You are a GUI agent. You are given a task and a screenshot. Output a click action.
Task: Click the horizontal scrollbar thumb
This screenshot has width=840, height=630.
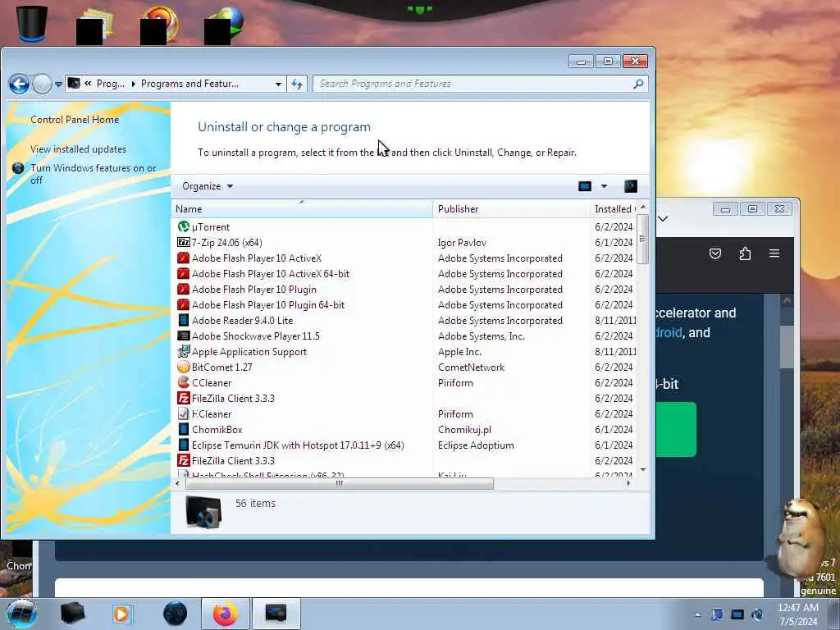click(339, 483)
